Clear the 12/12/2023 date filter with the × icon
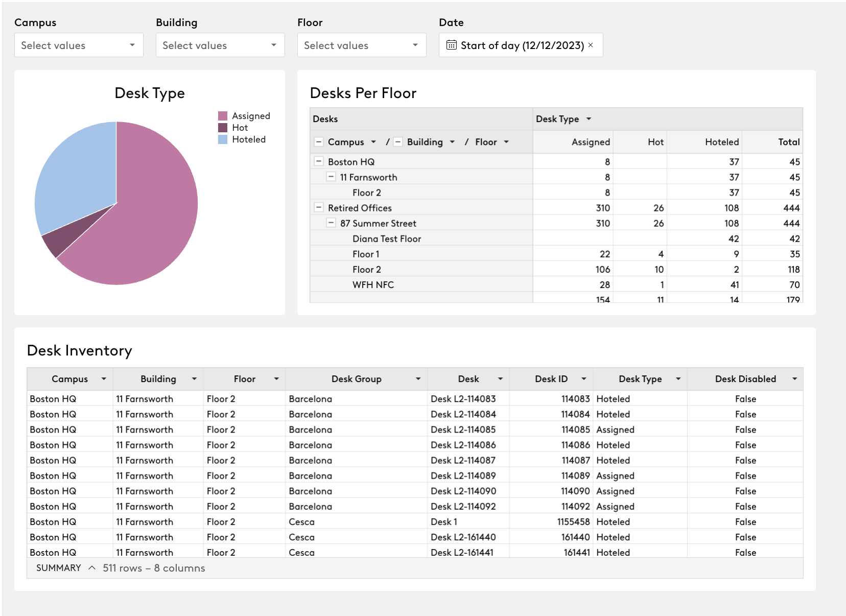This screenshot has height=616, width=846. 591,45
